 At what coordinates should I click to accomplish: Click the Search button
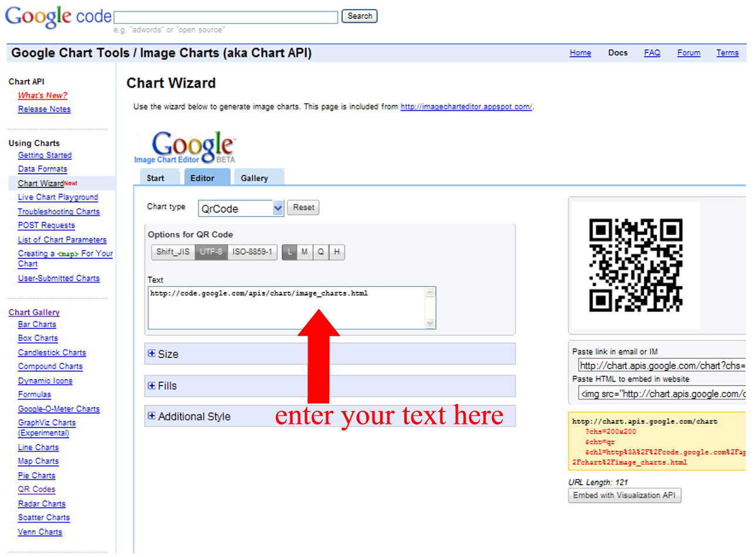pos(359,16)
